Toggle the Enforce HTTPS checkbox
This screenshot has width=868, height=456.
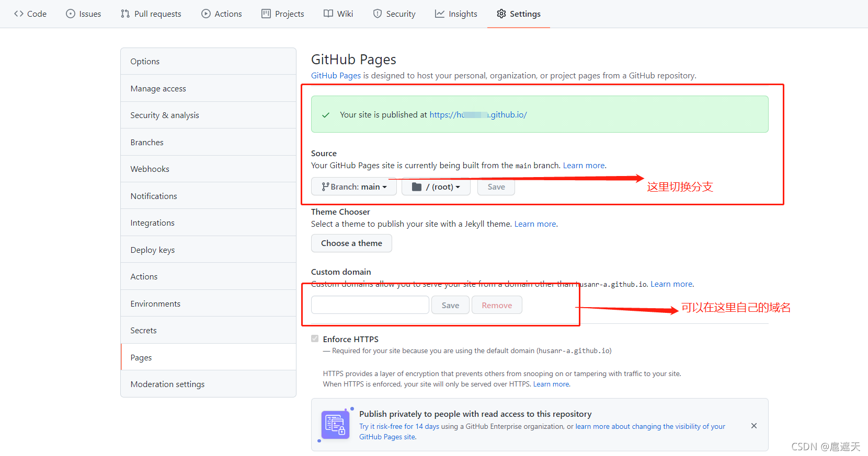(x=315, y=338)
